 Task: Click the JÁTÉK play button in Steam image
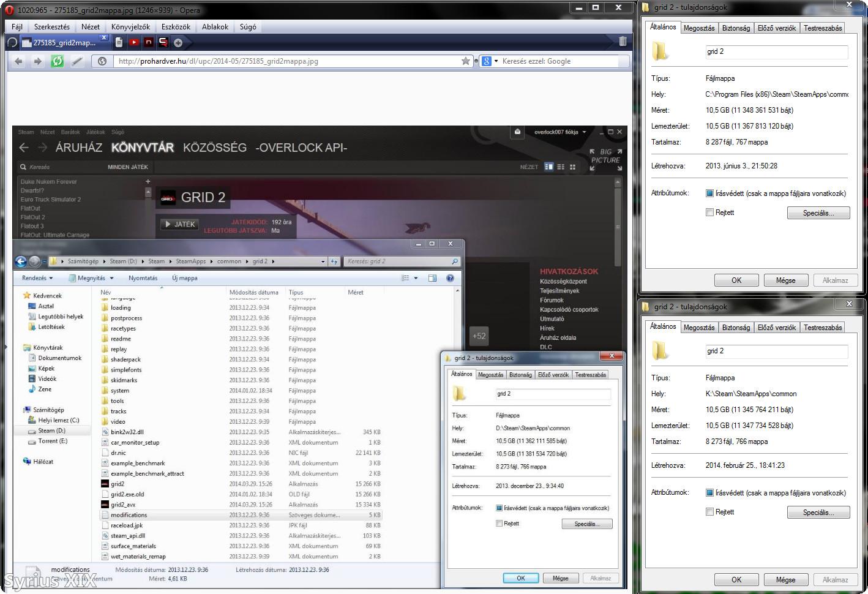click(180, 224)
